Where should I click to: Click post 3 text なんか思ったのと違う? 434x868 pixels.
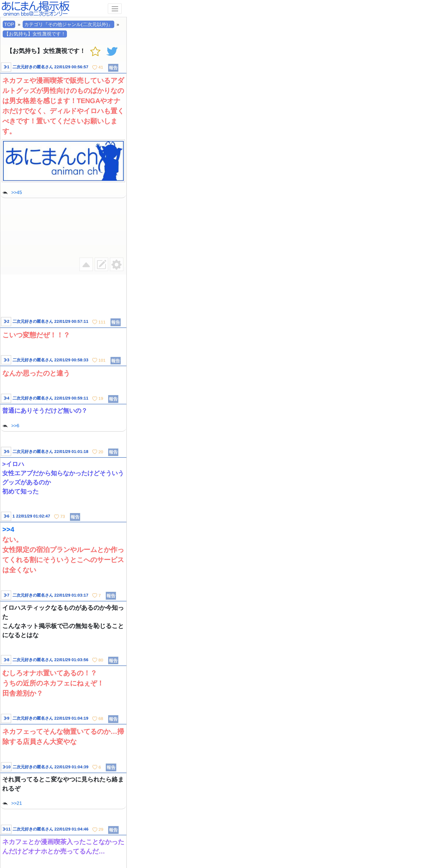click(36, 373)
